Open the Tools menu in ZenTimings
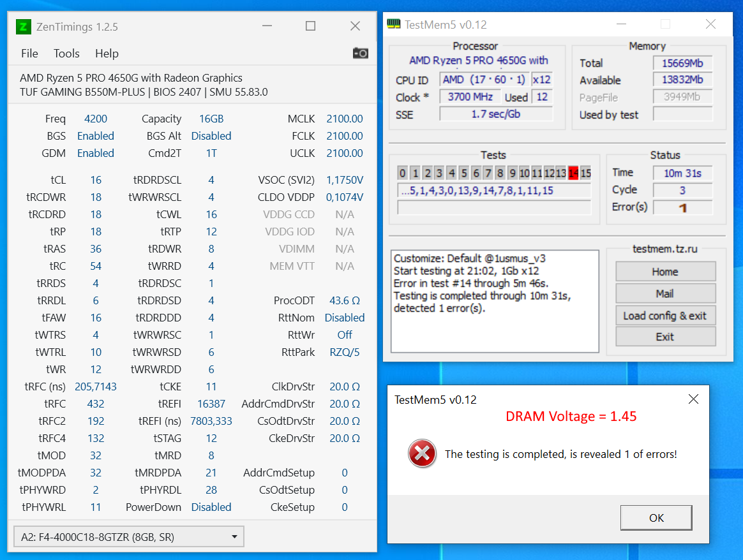Viewport: 743px width, 560px height. [66, 54]
